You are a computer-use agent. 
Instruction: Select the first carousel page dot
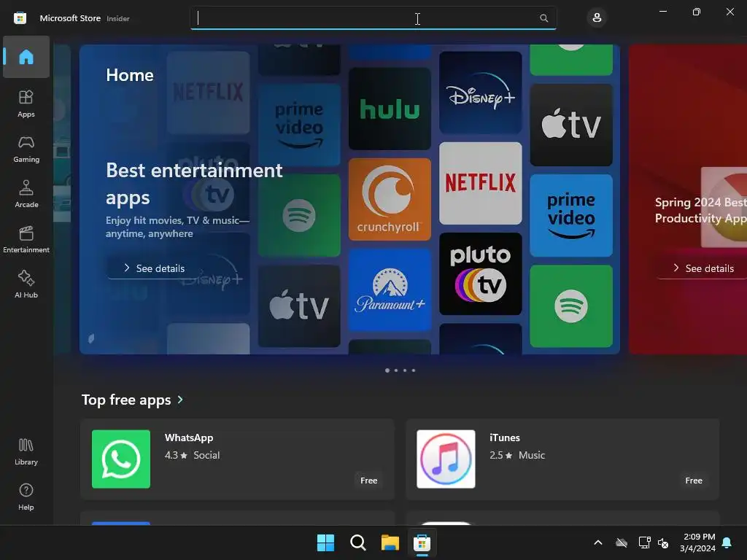point(387,370)
